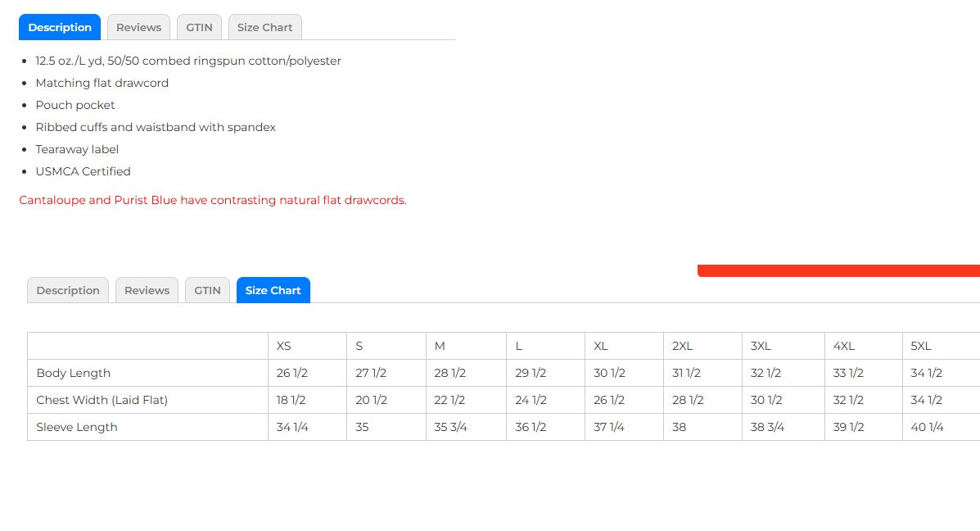Click the blue active Description tab
This screenshot has width=980, height=531.
pyautogui.click(x=60, y=27)
